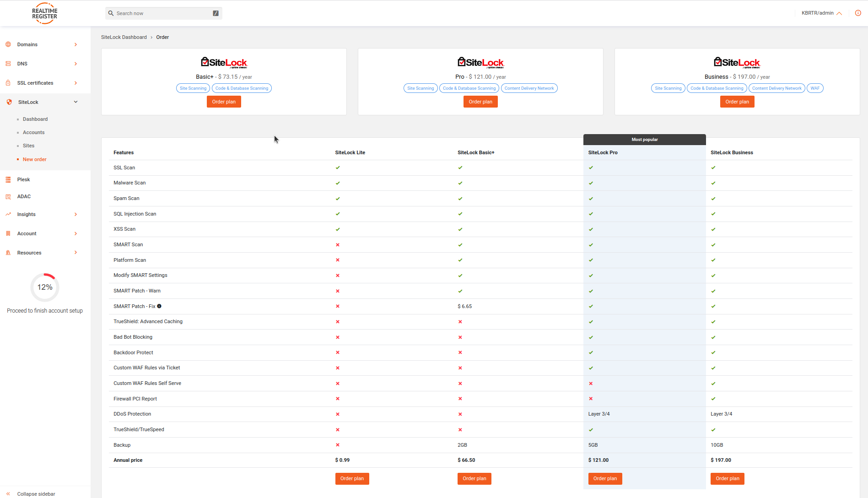Viewport: 868px width, 498px height.
Task: Open SiteLock Accounts submenu item
Action: (34, 132)
